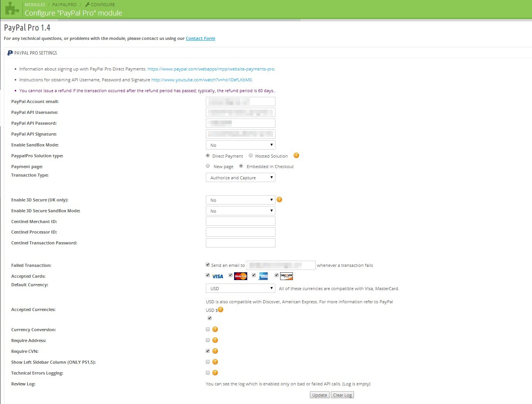Enable Currency Conversion checkbox
Screen dimensions: 532x404
pyautogui.click(x=208, y=329)
